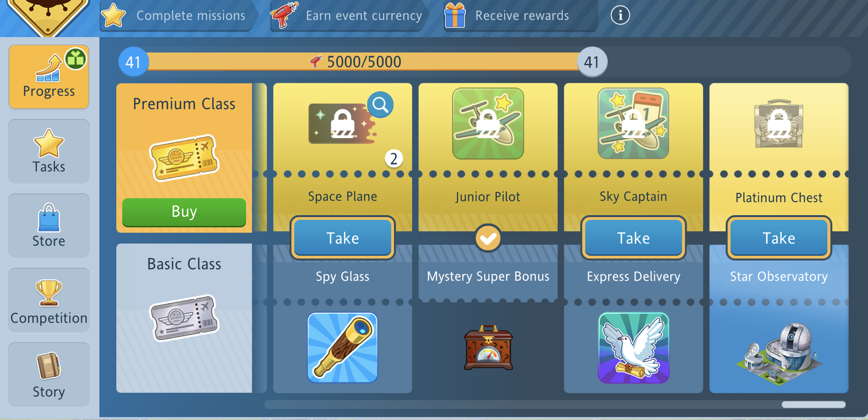Go to the Competition tab
Image resolution: width=868 pixels, height=420 pixels.
click(49, 300)
